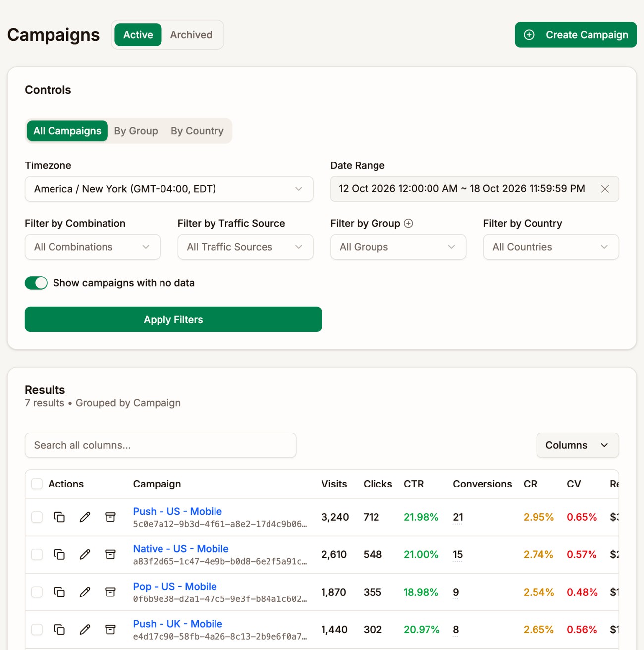The width and height of the screenshot is (644, 650).
Task: Click the Apply Filters button
Action: pos(173,320)
